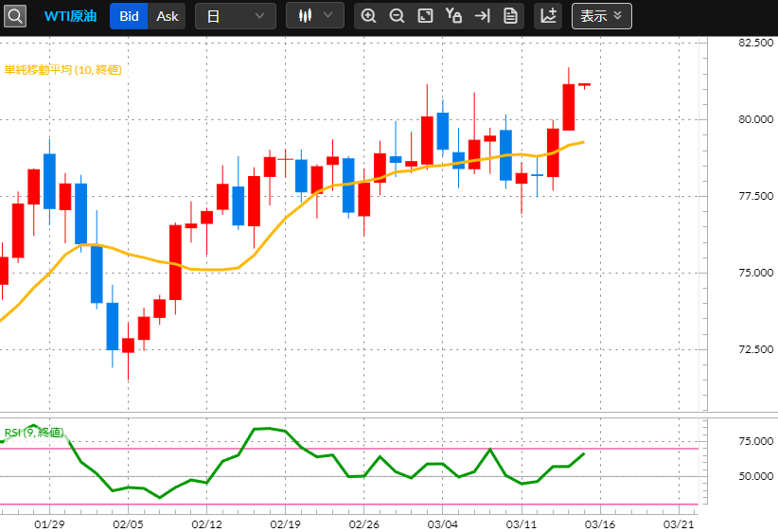Select the RSI (9, 終値) indicator label

tap(34, 433)
